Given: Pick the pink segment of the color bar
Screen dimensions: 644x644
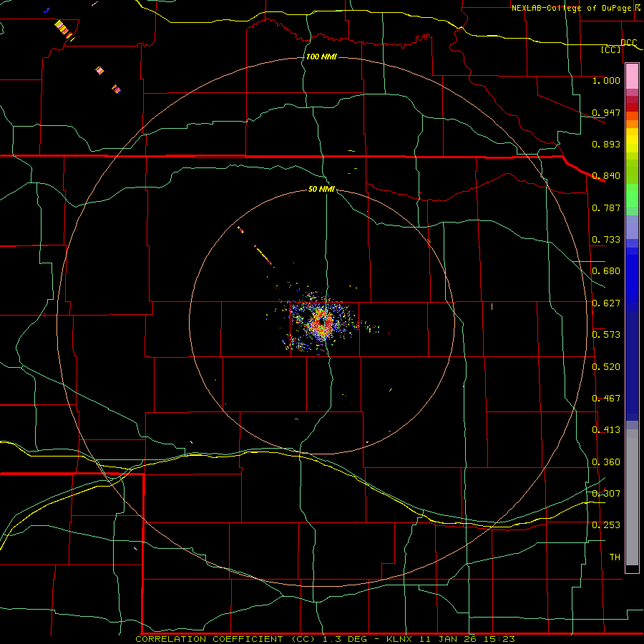Looking at the screenshot, I should 632,77.
